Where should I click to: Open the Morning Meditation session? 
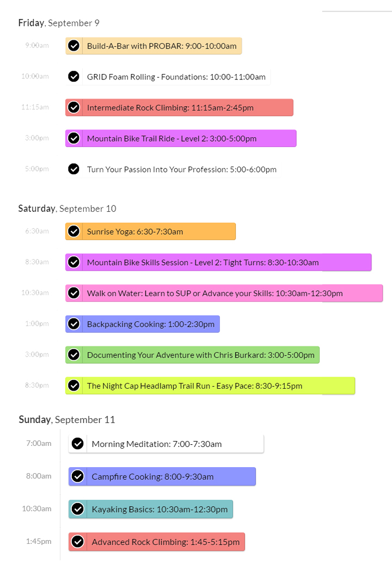[x=166, y=444]
